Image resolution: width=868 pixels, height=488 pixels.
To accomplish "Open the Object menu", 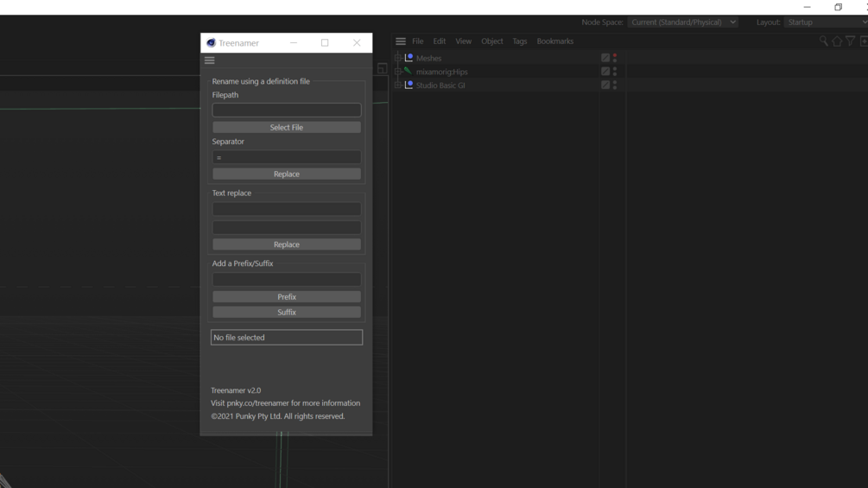I will click(x=492, y=41).
